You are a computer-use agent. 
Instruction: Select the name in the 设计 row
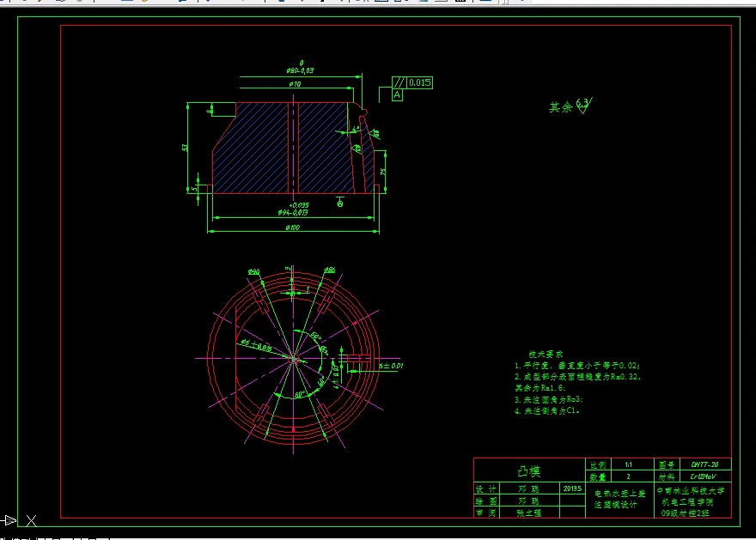(x=529, y=488)
